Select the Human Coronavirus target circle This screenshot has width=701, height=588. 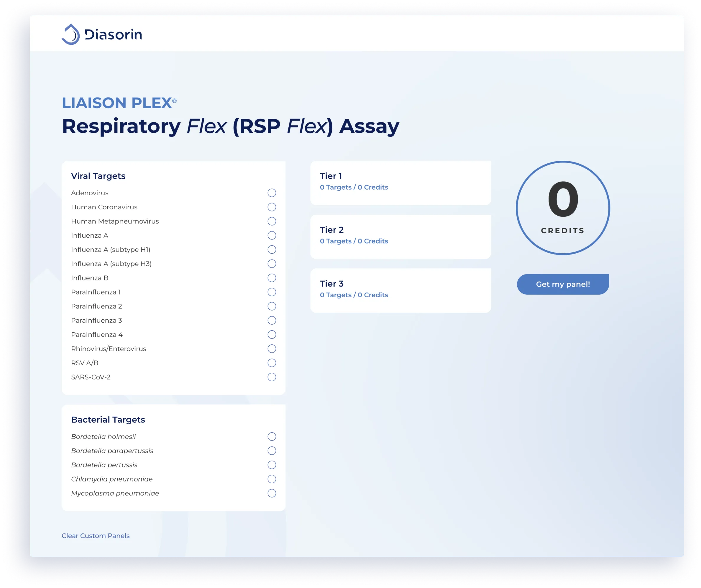click(272, 207)
